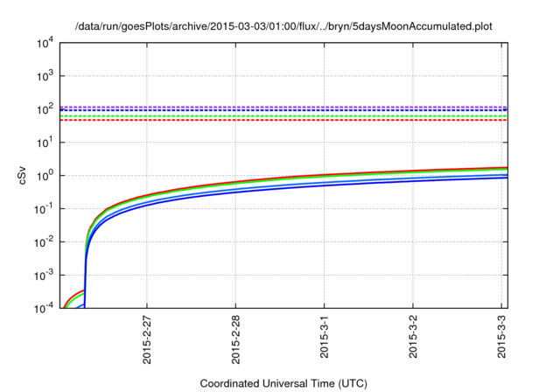Click the Coordinated Universal Time (UTC) axis title
Image resolution: width=560 pixels, height=392 pixels.
283,383
